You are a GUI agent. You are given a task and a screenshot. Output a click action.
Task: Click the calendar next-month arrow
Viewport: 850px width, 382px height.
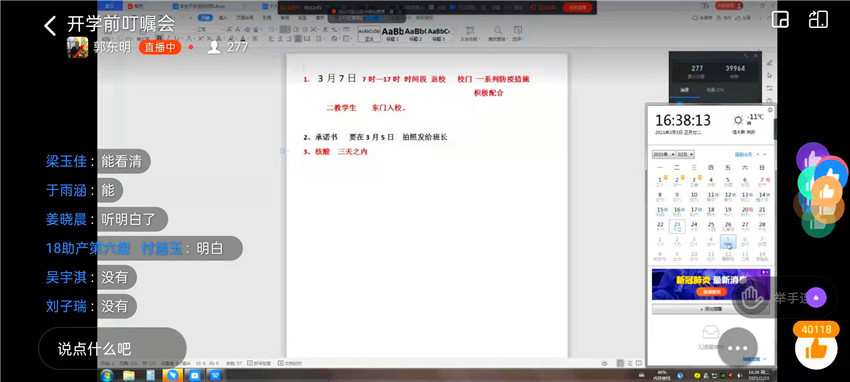point(764,154)
